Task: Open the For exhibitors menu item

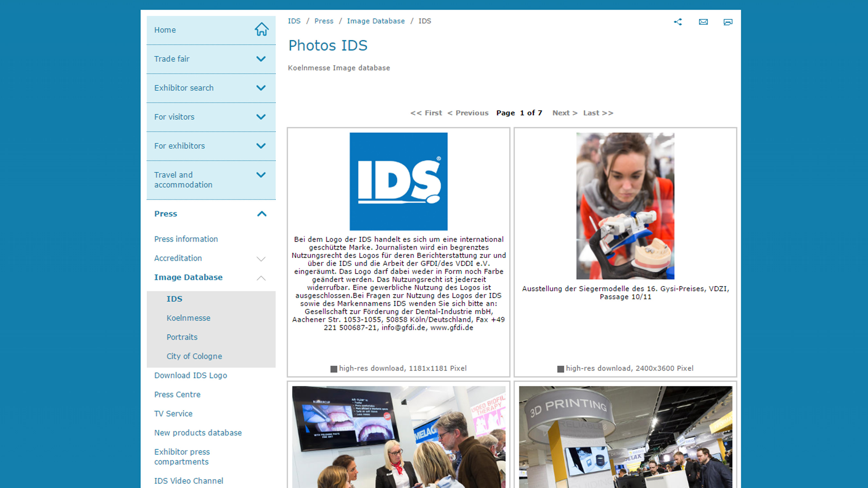Action: (180, 146)
